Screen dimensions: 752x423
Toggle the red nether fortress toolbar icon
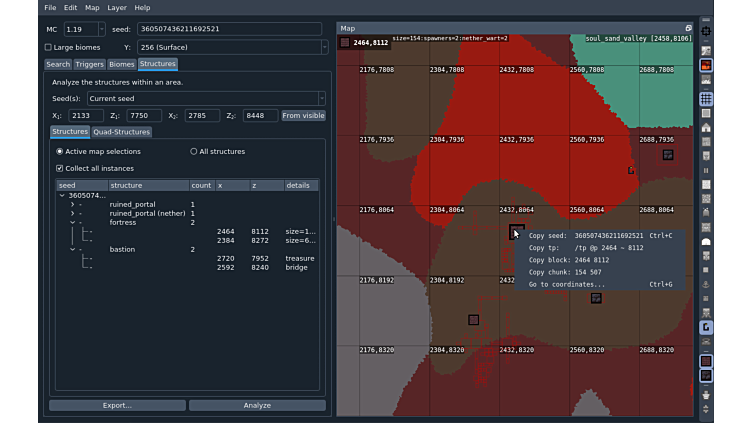coord(706,360)
